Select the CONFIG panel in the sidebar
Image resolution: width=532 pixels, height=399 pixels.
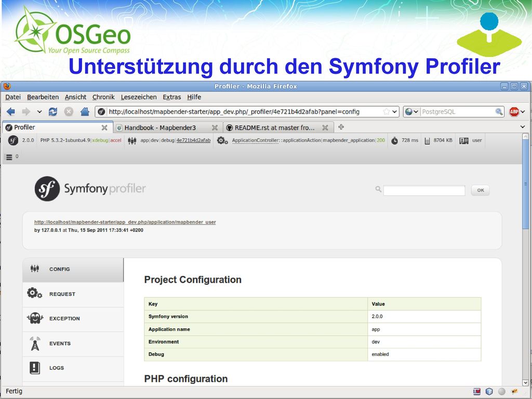(73, 270)
